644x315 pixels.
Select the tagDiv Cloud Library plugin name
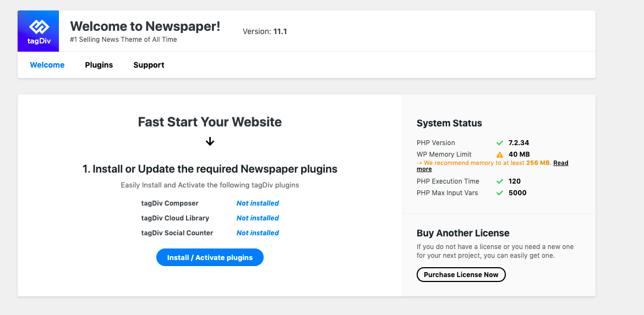tap(175, 218)
